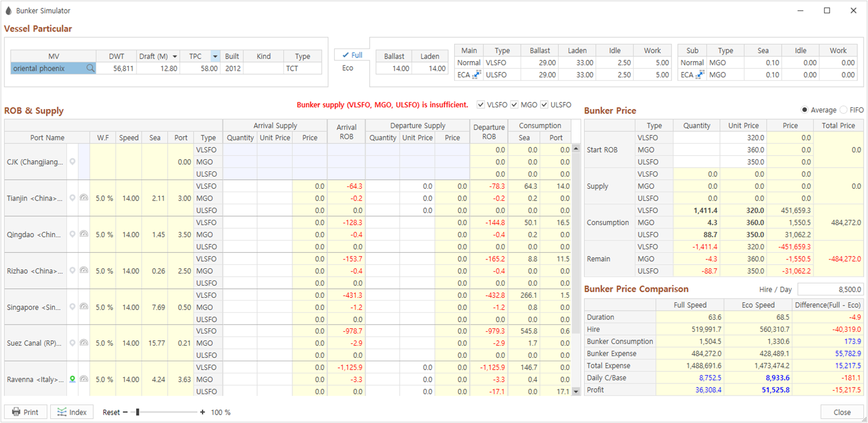Click the ECA icon in Main engine table

click(477, 75)
